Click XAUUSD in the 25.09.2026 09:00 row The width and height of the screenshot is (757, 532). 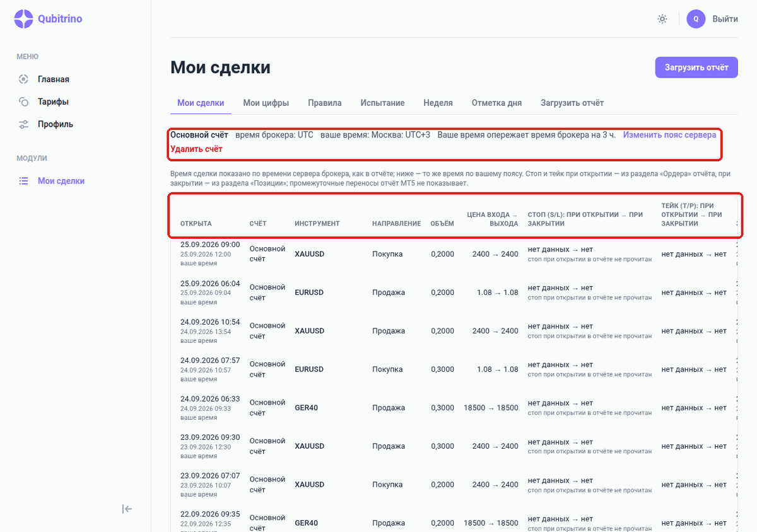310,254
